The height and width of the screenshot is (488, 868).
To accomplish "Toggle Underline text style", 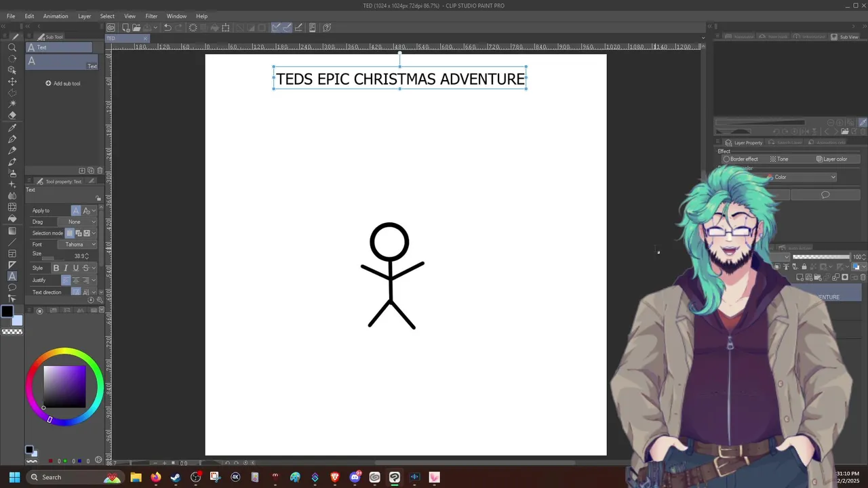I will point(75,268).
